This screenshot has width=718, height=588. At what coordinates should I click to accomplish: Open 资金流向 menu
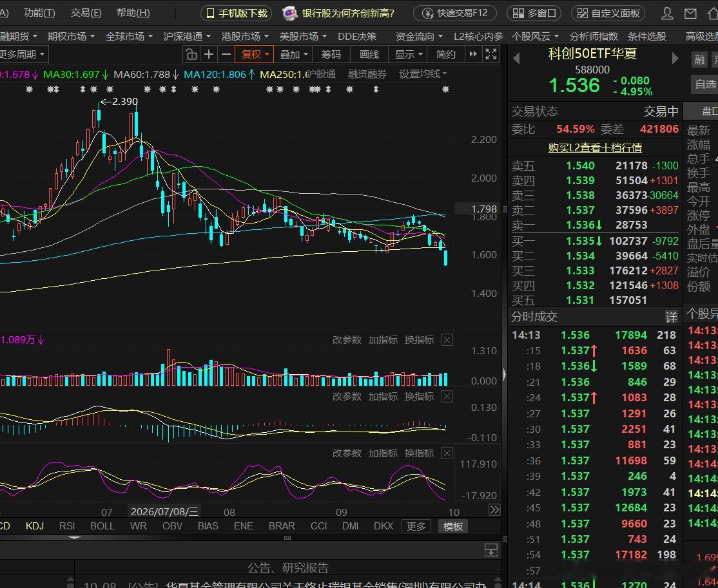[x=419, y=36]
